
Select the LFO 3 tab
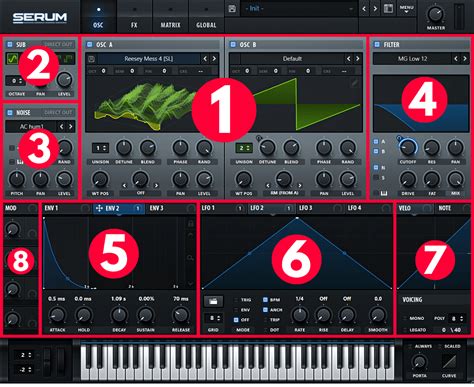coord(320,208)
